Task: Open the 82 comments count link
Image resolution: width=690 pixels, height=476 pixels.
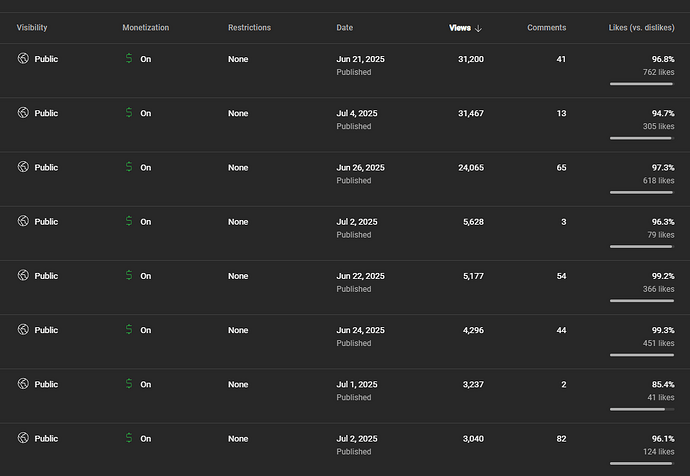Action: (x=560, y=438)
